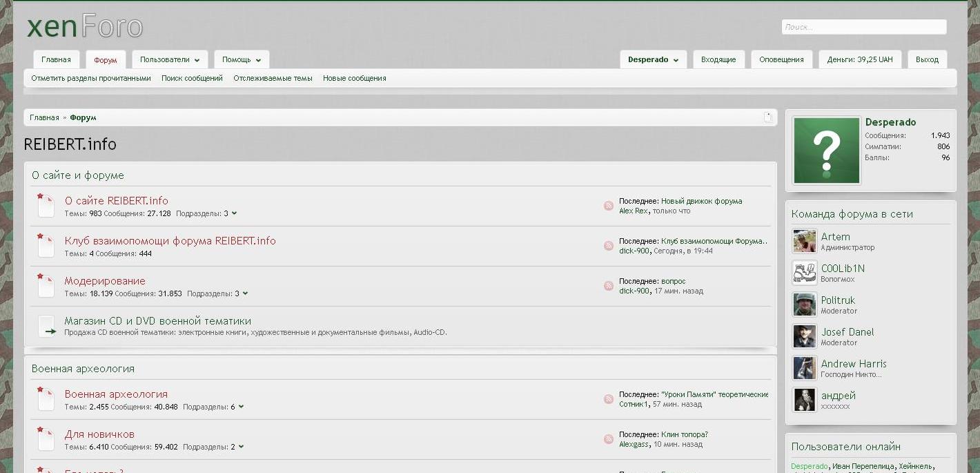This screenshot has height=473, width=980.
Task: Open Josef Danel's avatar
Action: click(805, 337)
